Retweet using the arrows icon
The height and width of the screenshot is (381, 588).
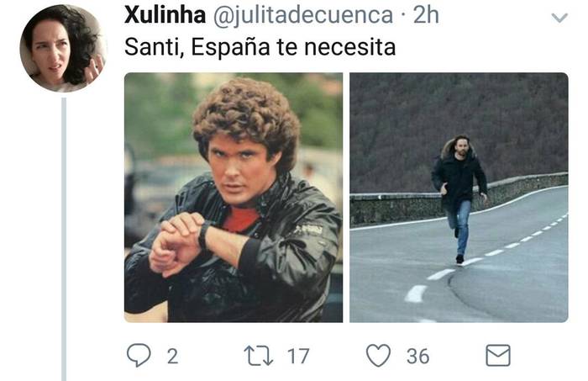coord(259,356)
